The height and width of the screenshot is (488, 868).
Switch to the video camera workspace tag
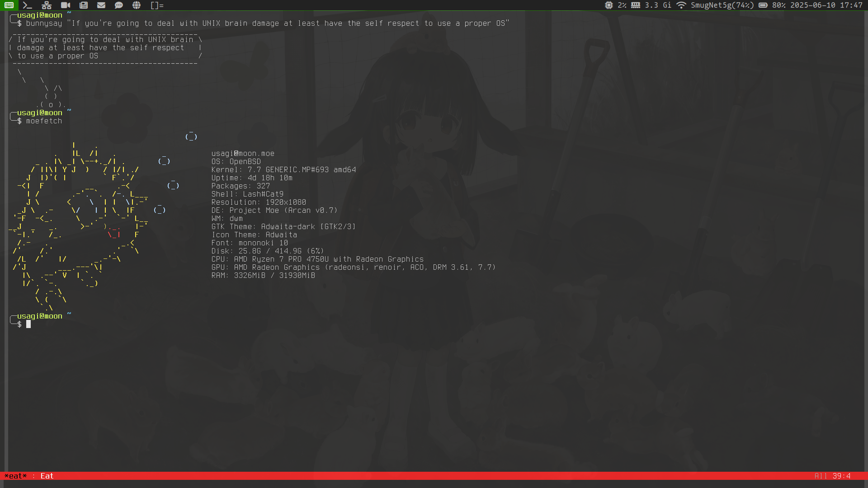coord(66,5)
